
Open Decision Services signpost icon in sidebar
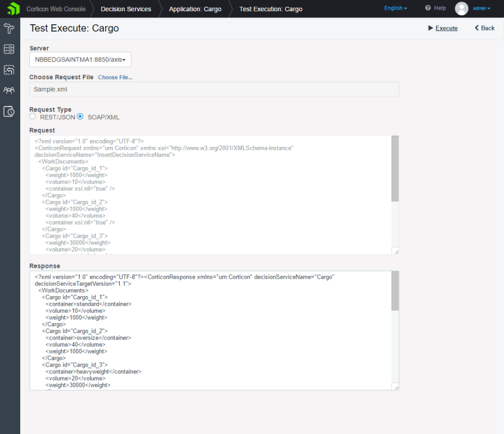click(9, 29)
